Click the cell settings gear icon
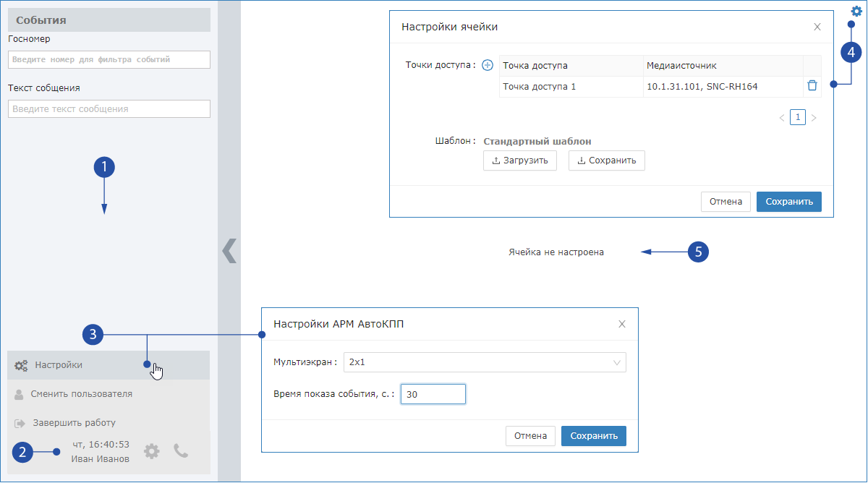This screenshot has width=868, height=483. [856, 12]
